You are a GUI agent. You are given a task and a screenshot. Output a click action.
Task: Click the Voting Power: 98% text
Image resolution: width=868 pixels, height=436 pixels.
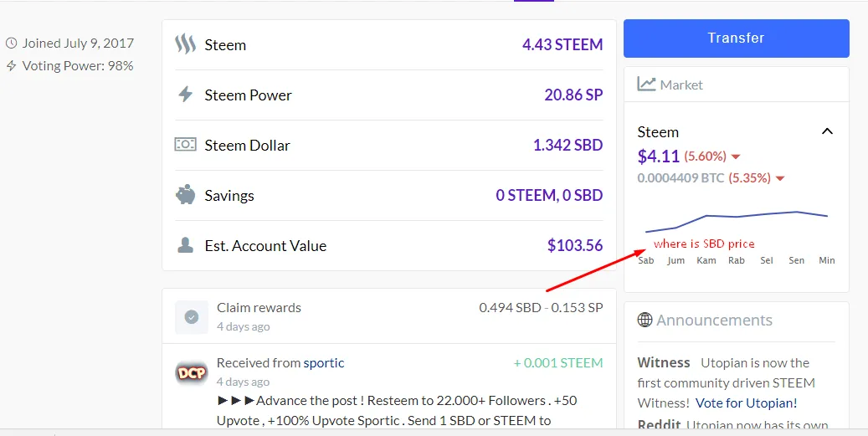pos(78,66)
